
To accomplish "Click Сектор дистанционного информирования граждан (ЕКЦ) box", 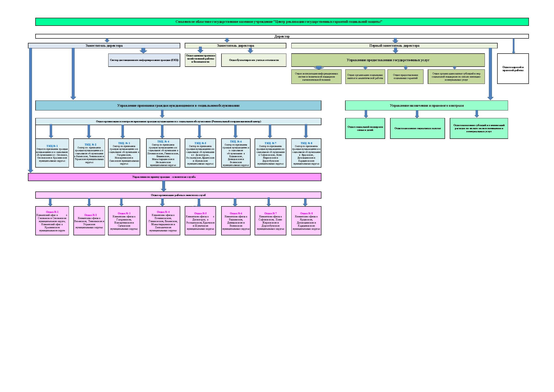I will pos(144,60).
